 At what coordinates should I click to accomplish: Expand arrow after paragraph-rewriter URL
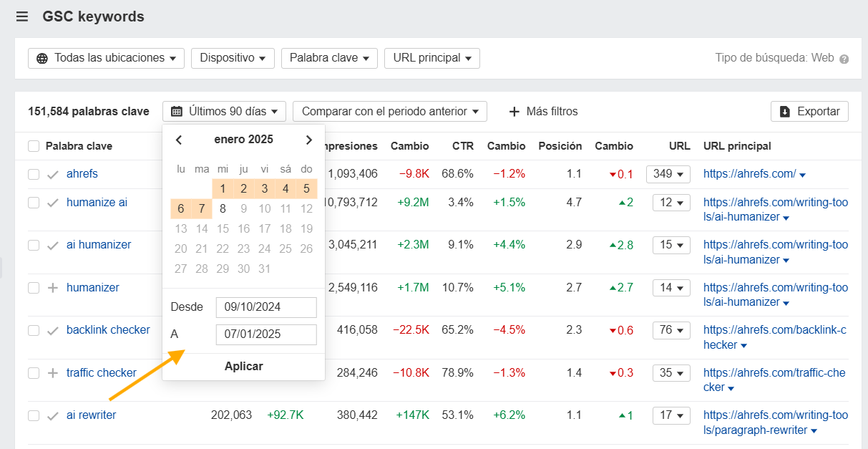(x=814, y=431)
